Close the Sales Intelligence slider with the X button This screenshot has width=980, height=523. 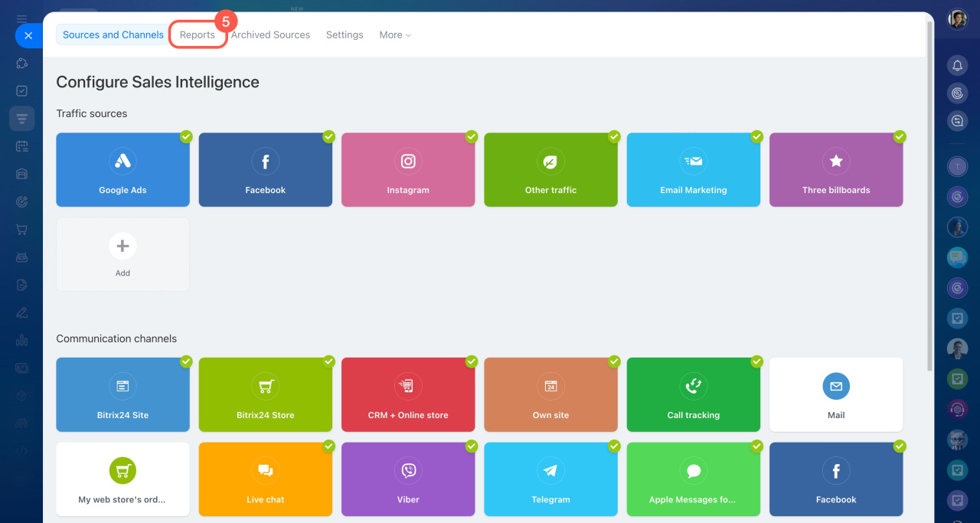28,35
